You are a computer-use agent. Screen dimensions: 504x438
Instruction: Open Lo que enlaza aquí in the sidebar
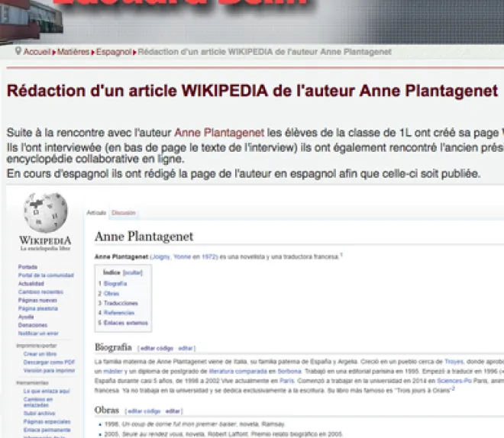[47, 391]
